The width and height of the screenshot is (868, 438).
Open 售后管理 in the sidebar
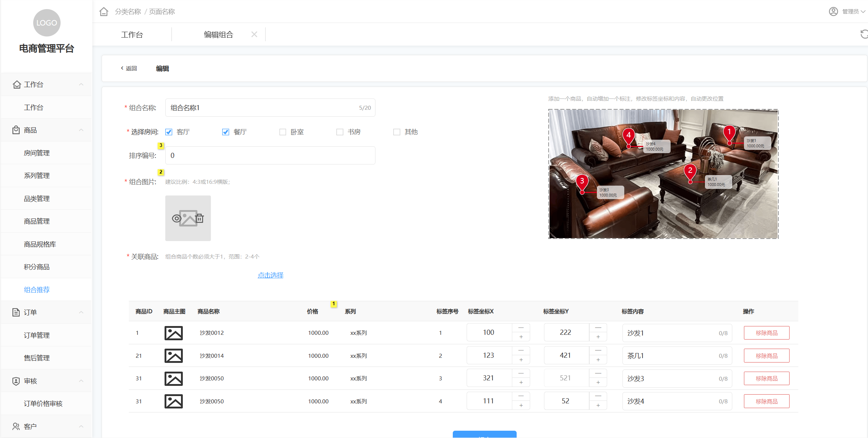pyautogui.click(x=36, y=358)
